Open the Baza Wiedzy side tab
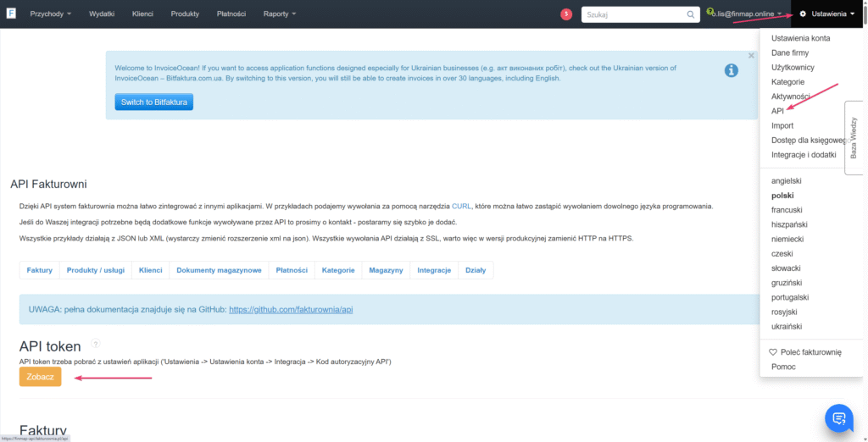Screen dimensions: 868x442 tap(854, 138)
